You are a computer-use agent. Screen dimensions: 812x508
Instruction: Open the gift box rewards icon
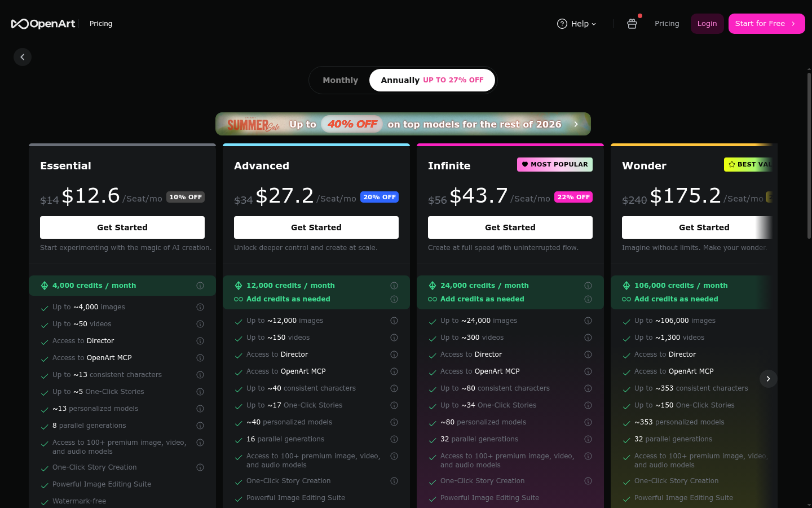(x=632, y=24)
